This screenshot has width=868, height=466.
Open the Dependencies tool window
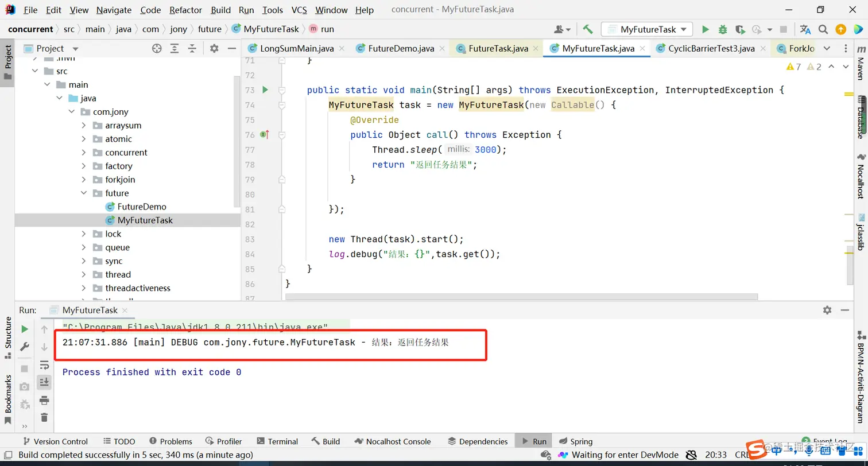pos(478,441)
